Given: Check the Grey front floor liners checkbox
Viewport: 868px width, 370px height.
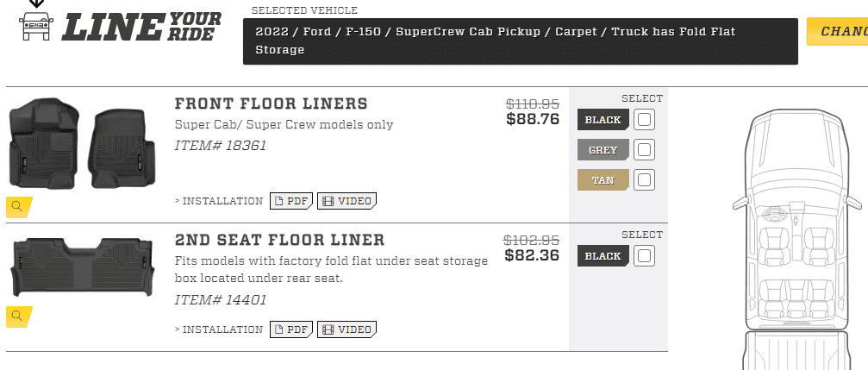Looking at the screenshot, I should [x=644, y=150].
